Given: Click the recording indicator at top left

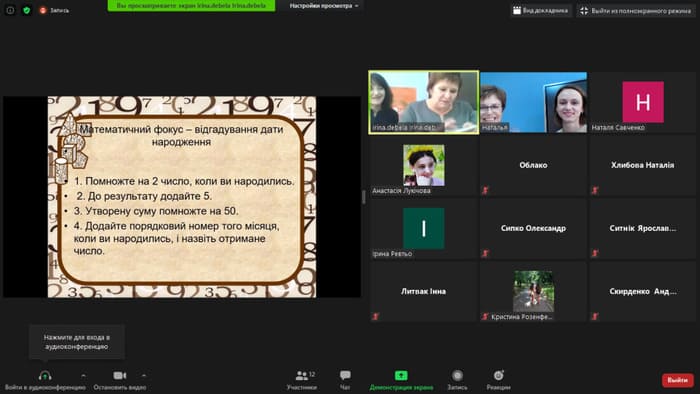Looking at the screenshot, I should click(x=54, y=10).
